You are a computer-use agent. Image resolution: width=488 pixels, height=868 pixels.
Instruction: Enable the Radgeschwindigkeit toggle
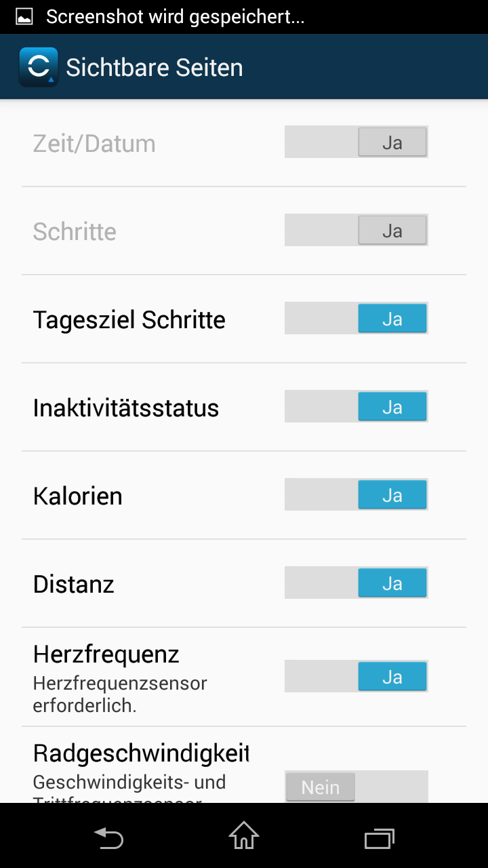pos(357,787)
